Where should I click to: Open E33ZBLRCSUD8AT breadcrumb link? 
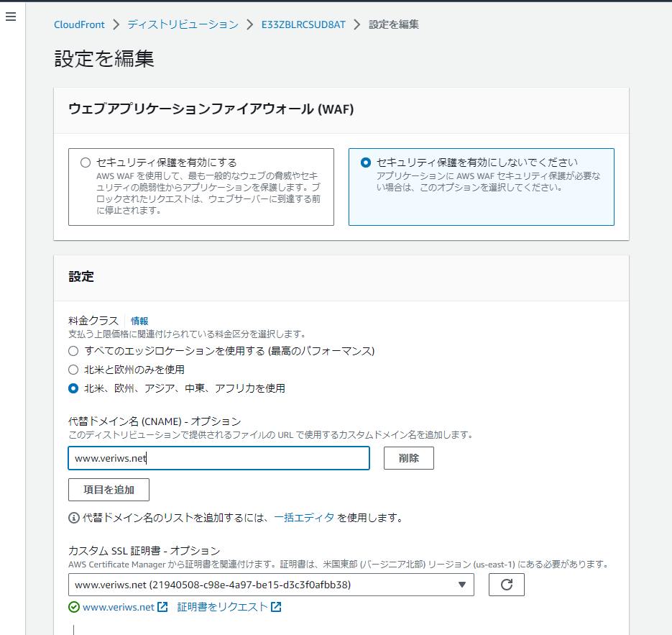coord(303,25)
